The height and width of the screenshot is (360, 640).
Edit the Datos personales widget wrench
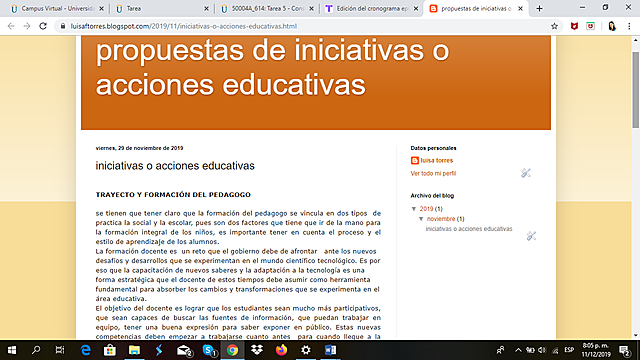point(526,173)
